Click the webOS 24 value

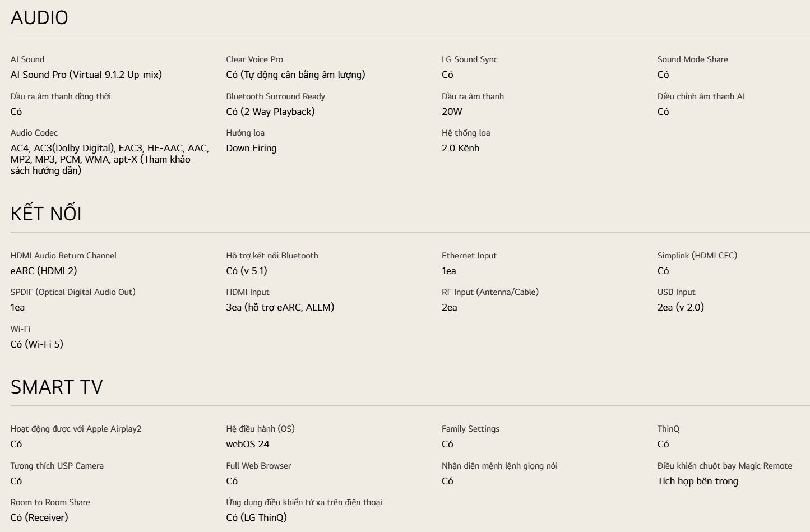247,444
